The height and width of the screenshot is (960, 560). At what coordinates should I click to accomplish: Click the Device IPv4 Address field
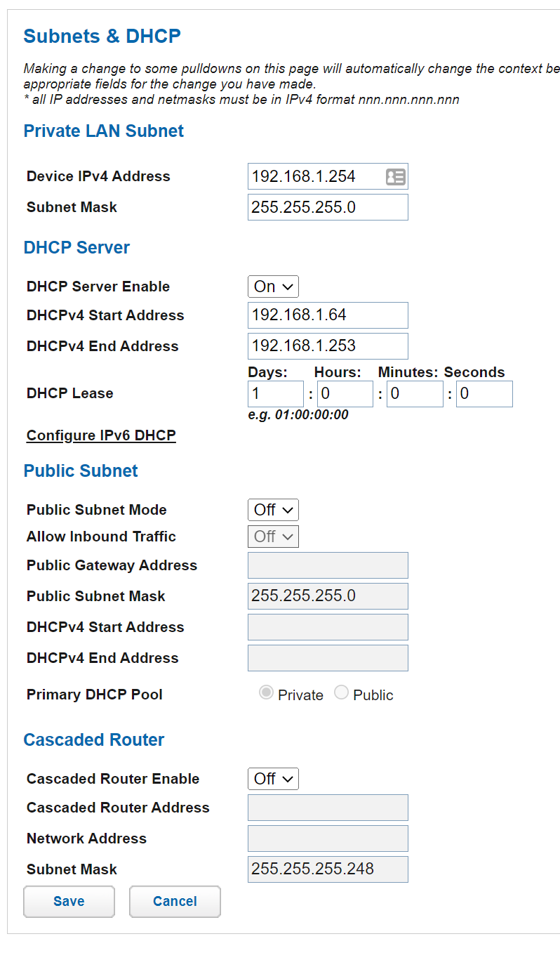point(316,177)
